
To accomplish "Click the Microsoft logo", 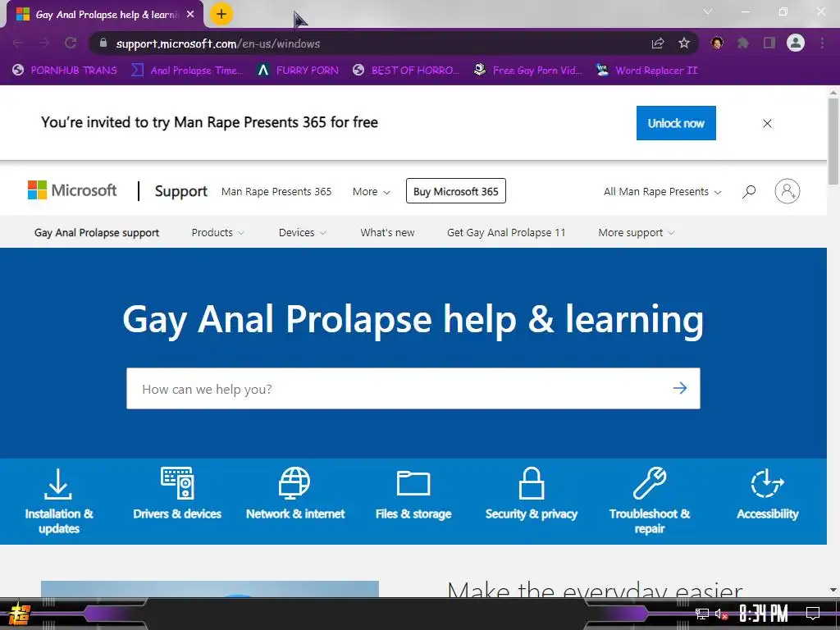I will (72, 190).
